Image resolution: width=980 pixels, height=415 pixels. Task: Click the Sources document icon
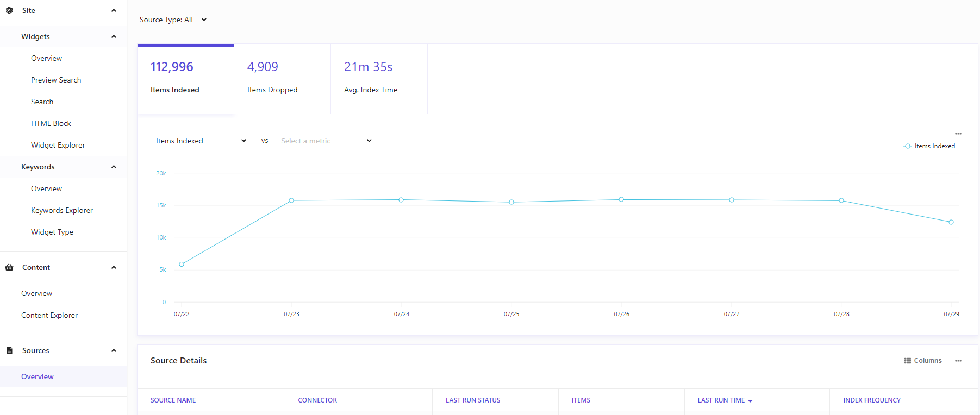coord(9,350)
